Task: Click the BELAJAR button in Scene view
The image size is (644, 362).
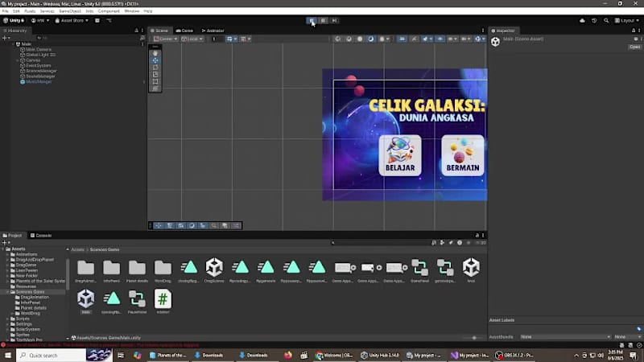Action: point(400,155)
